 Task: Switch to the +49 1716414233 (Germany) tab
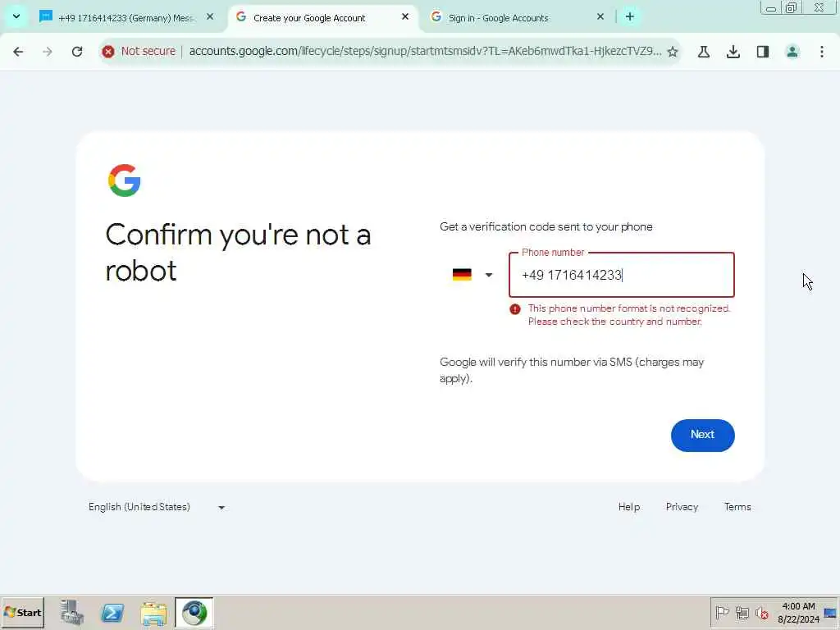[x=127, y=18]
